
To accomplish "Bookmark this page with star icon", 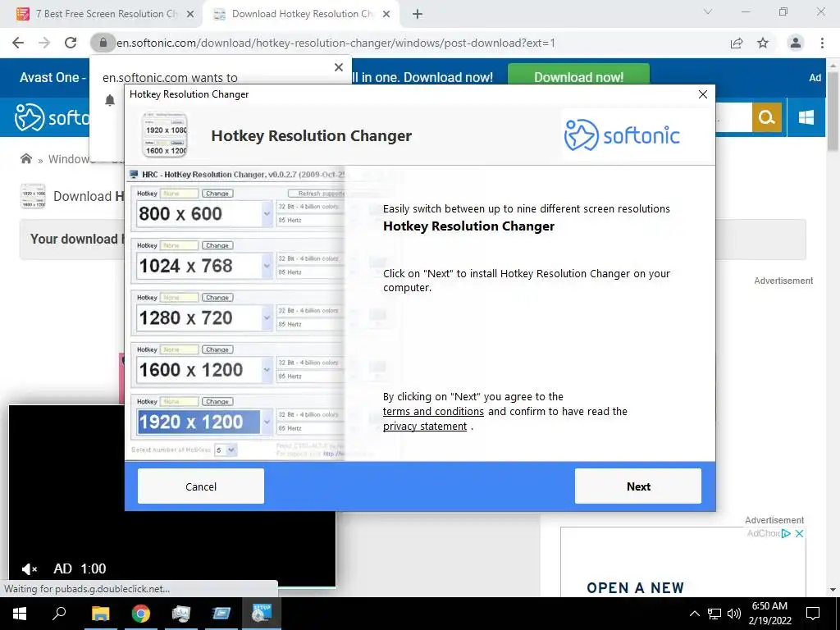I will 763,43.
